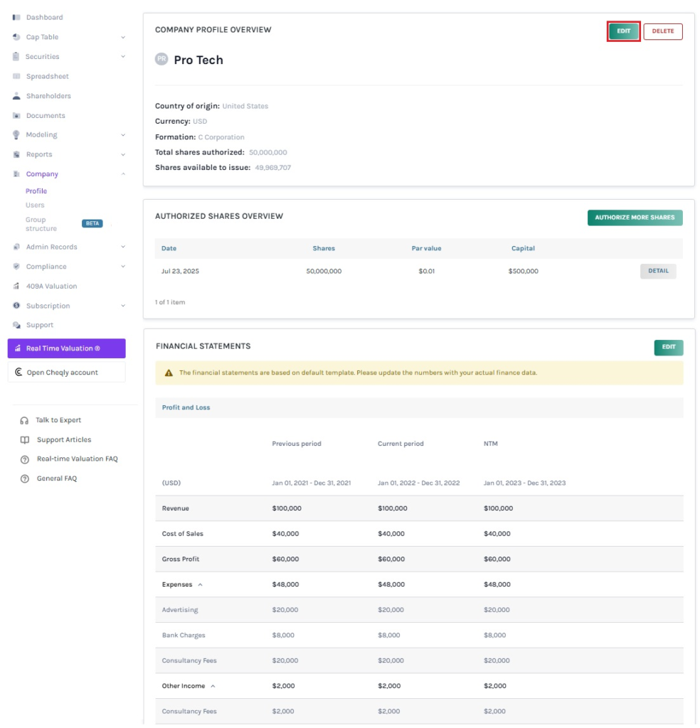
Task: Open Support Articles link
Action: pos(64,439)
